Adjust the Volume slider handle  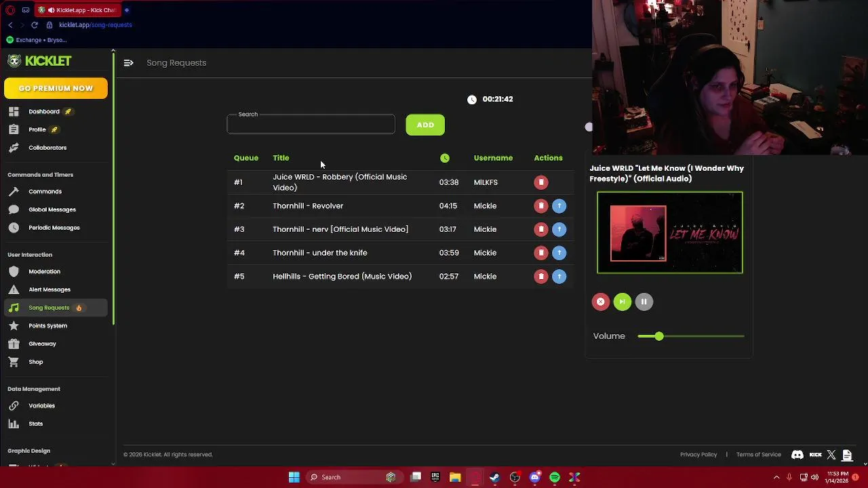pyautogui.click(x=659, y=336)
